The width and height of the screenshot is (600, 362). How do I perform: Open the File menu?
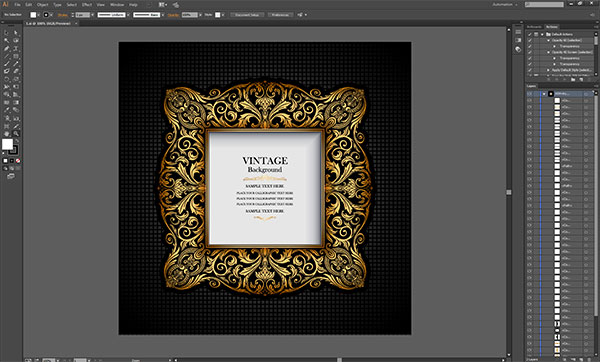(x=17, y=5)
